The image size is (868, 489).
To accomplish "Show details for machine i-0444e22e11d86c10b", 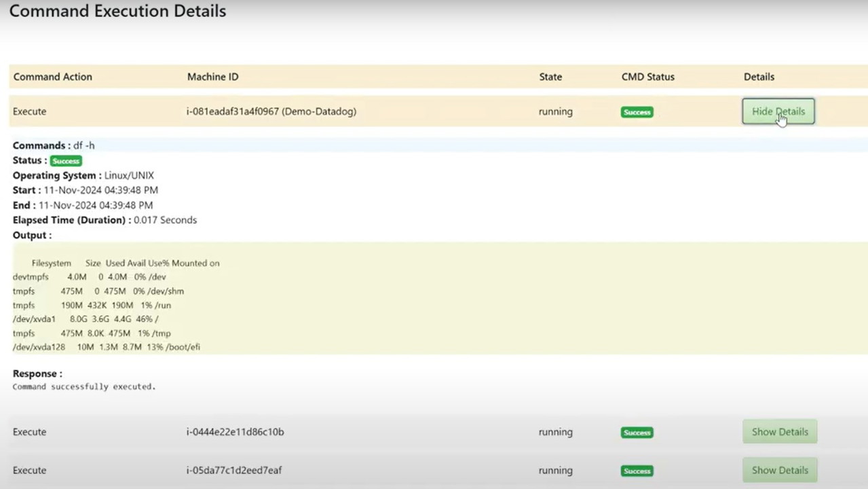I will click(779, 432).
